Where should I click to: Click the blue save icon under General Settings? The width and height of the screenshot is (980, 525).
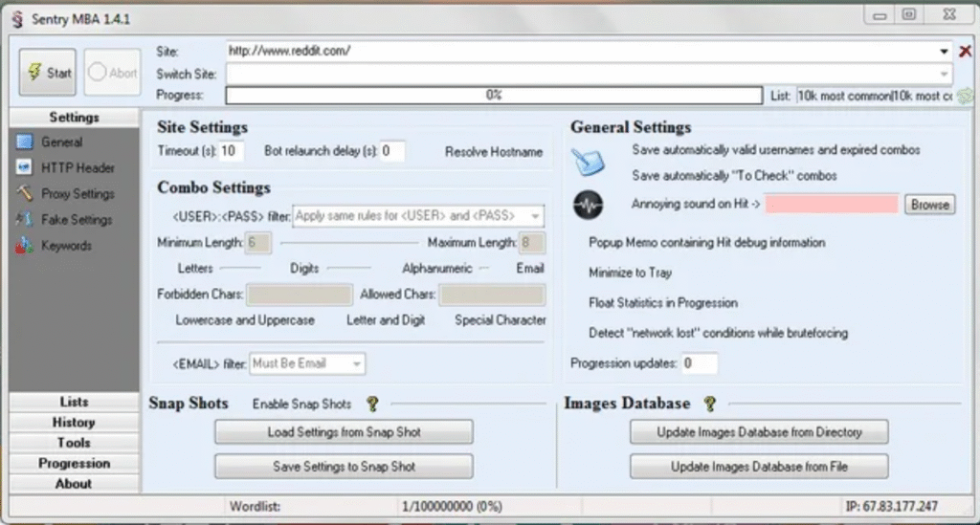tap(588, 163)
